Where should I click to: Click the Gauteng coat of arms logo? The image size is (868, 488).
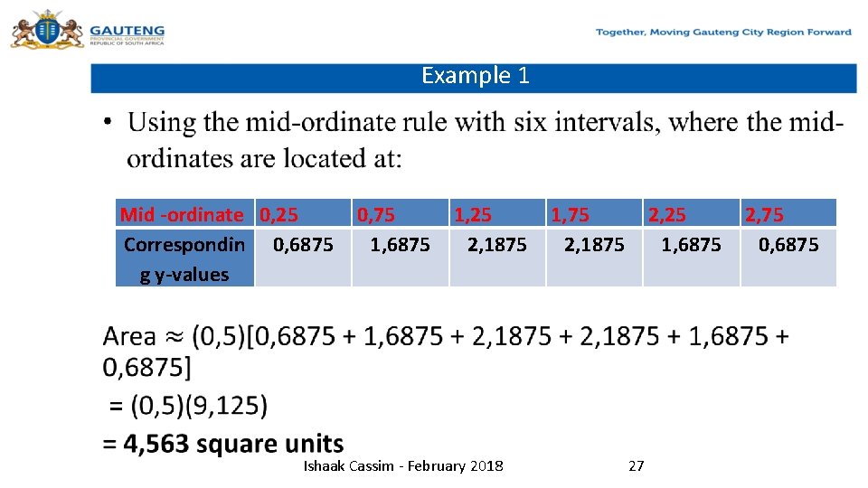point(47,29)
